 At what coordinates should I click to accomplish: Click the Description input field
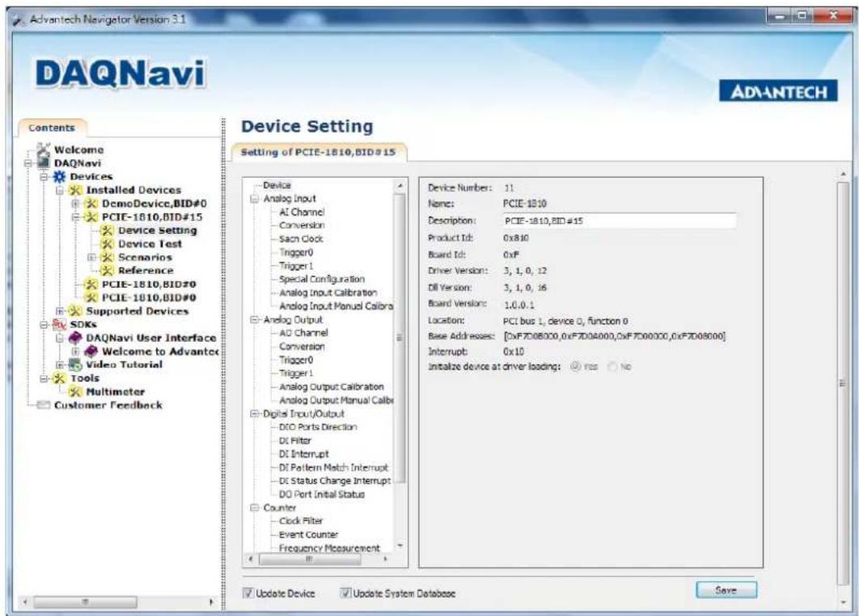(619, 221)
